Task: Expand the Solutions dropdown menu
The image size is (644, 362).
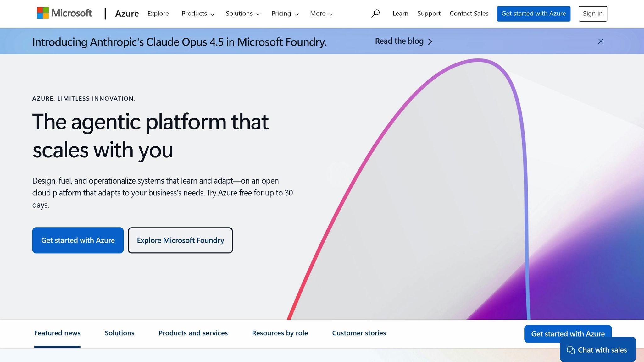Action: (x=243, y=14)
